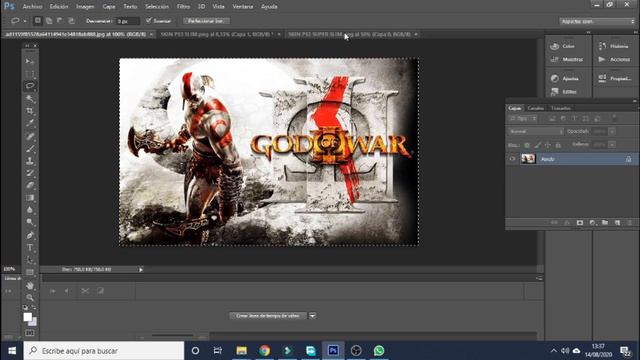Switch to the Canales tab

click(x=536, y=108)
